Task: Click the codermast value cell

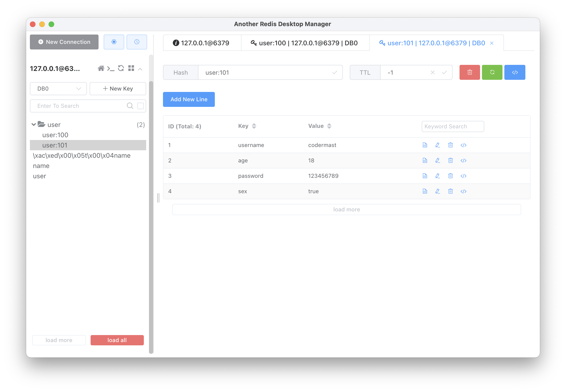Action: 322,145
